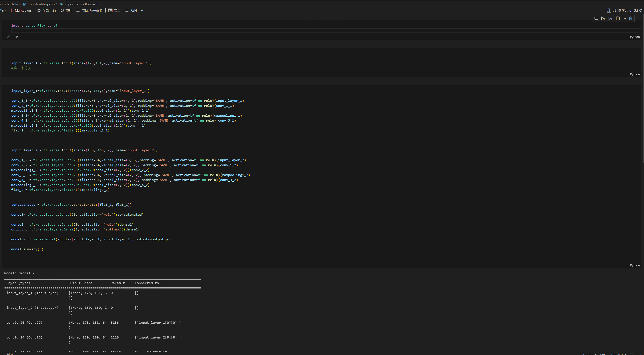Image resolution: width=644 pixels, height=355 pixels.
Task: Click 'Param #' column header in output
Action: tap(118, 283)
